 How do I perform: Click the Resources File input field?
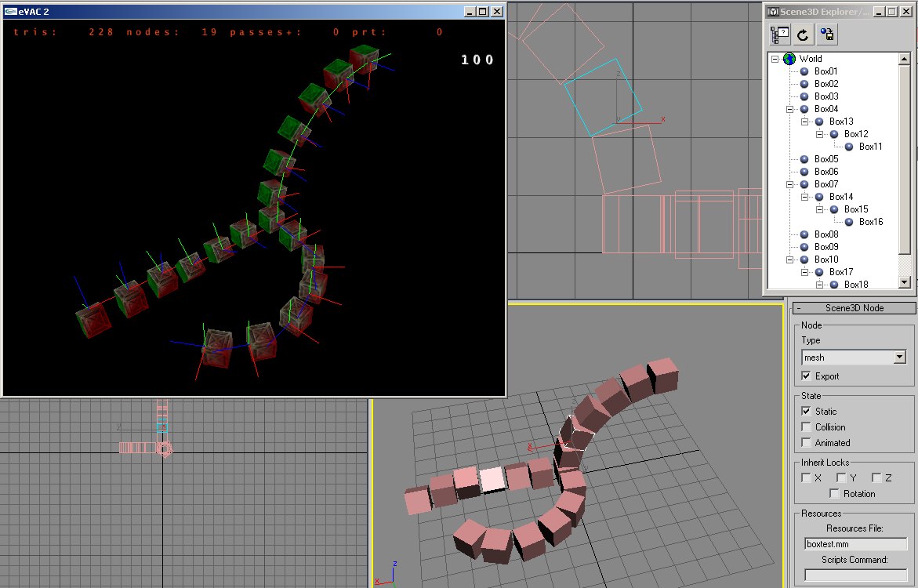point(855,544)
